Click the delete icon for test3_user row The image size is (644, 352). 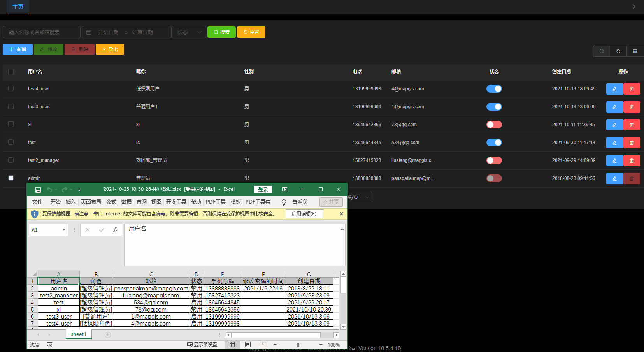pos(632,107)
